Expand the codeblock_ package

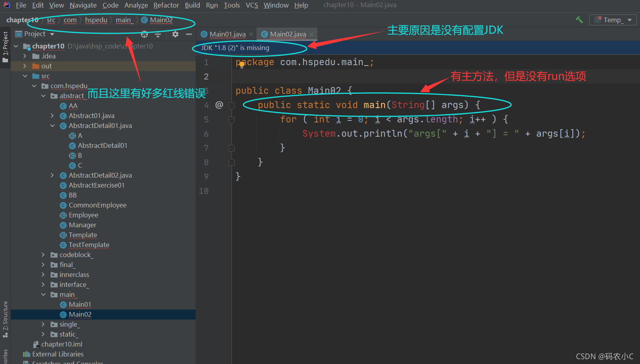tap(43, 255)
